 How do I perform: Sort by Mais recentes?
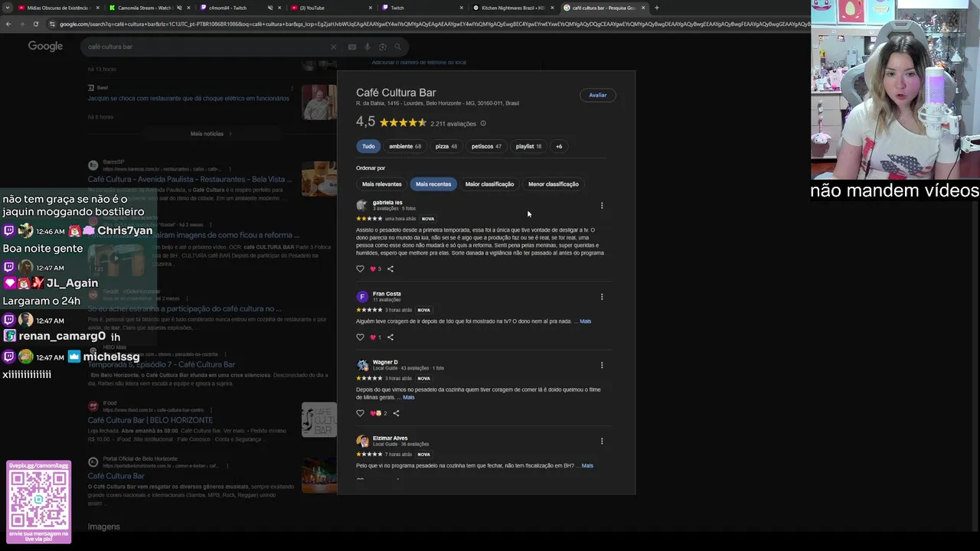[x=433, y=184]
